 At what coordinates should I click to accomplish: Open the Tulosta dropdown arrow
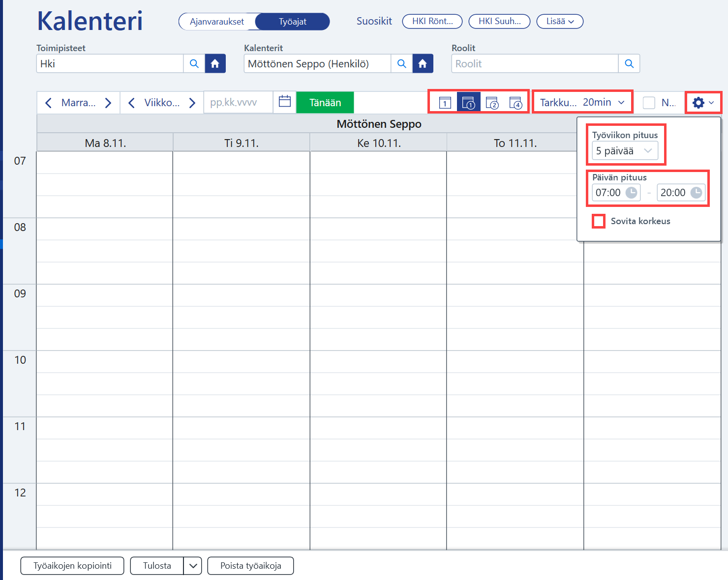point(193,566)
